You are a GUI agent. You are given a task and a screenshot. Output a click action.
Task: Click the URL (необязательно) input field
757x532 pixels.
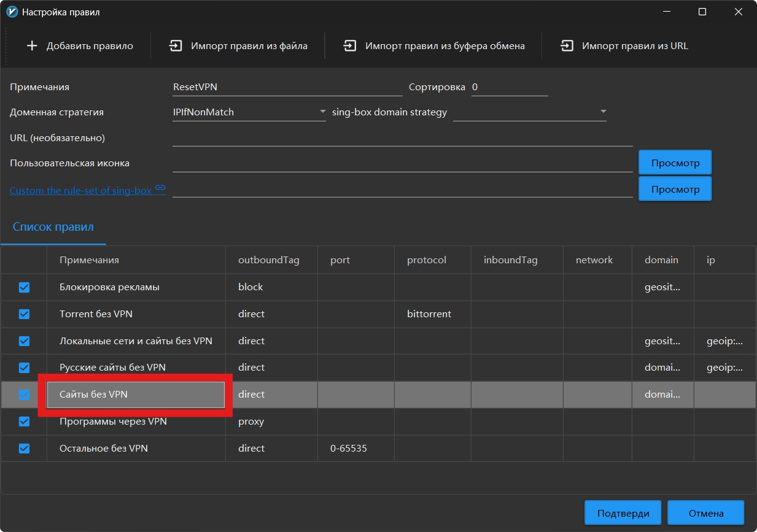point(402,138)
